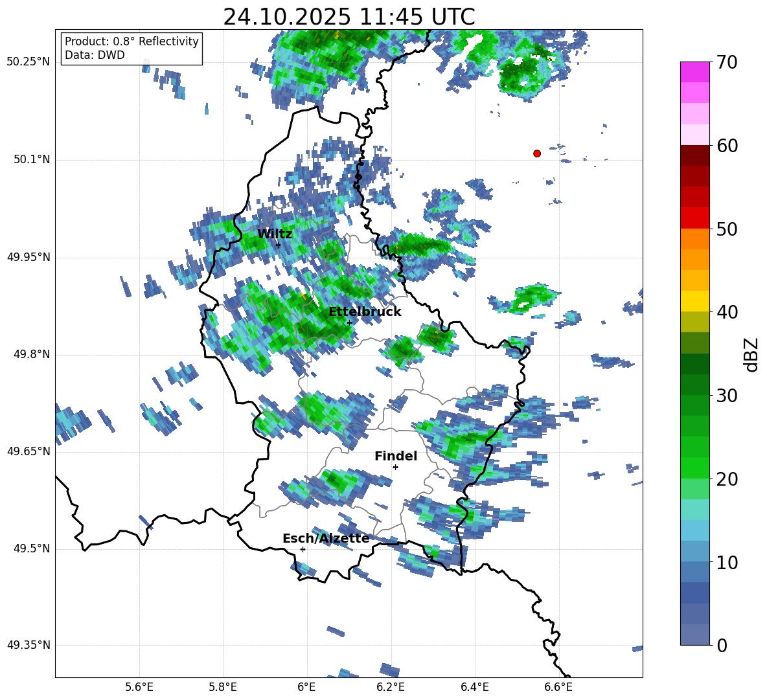Click the dBZ colorbar axis label
Screen dimensions: 767x700
(752, 354)
